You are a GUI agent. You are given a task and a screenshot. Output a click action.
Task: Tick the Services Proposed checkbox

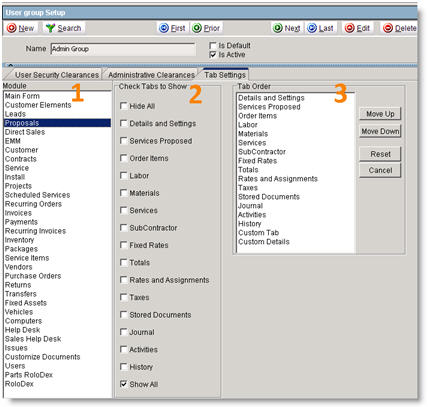[x=124, y=141]
